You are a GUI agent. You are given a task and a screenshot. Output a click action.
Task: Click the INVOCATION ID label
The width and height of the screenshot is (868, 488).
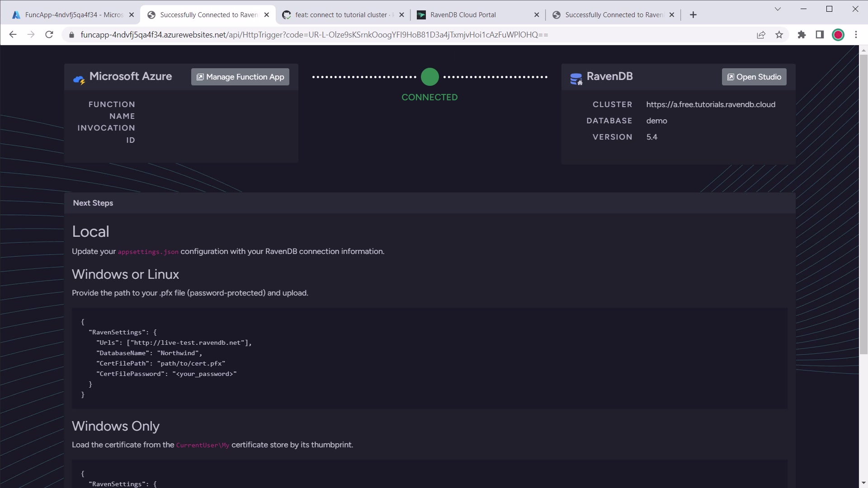click(106, 134)
